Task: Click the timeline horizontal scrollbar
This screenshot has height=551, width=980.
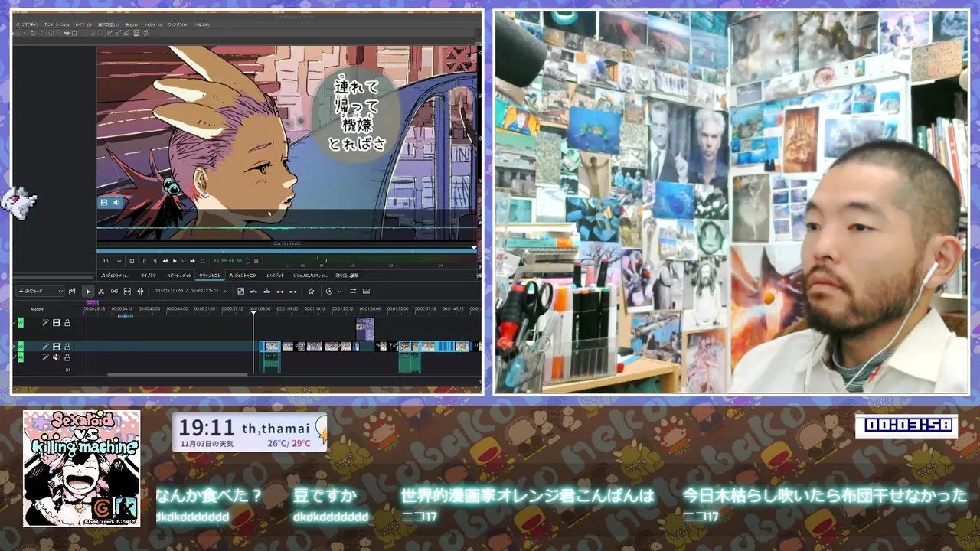Action: click(x=177, y=374)
